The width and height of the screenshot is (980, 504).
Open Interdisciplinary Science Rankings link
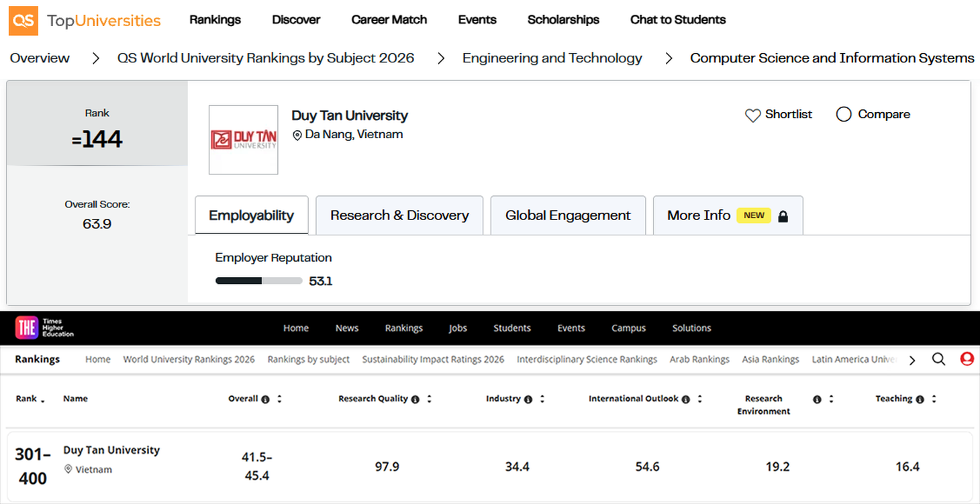587,360
